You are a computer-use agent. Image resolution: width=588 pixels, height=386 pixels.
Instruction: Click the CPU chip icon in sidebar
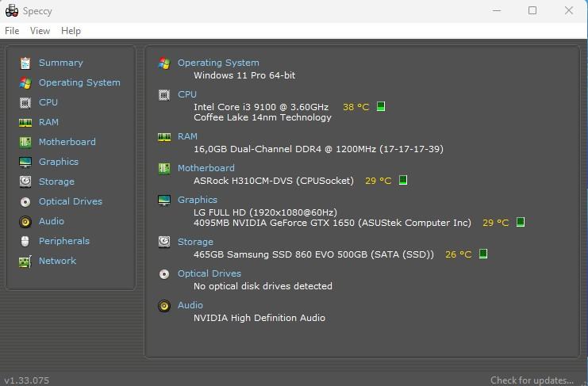pyautogui.click(x=25, y=102)
